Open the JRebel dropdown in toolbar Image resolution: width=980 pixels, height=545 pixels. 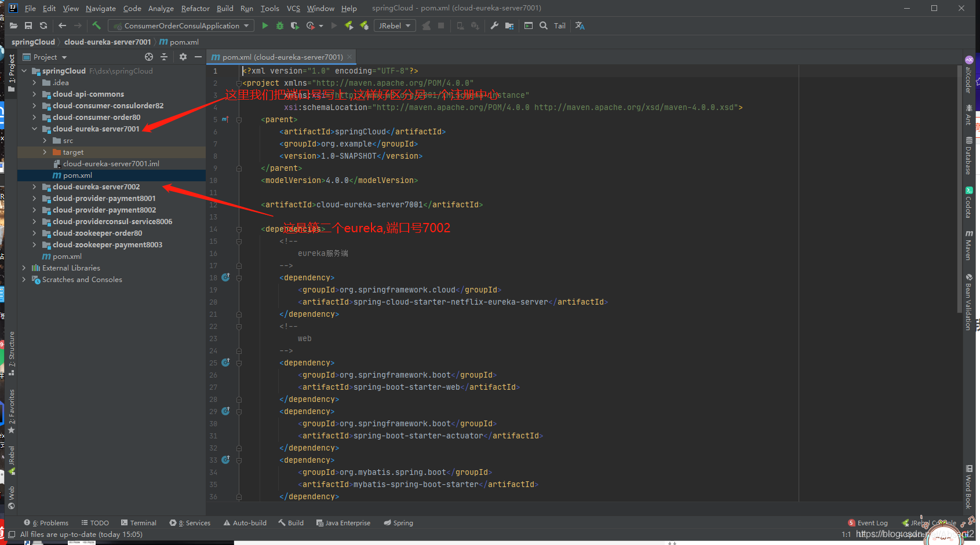[394, 25]
